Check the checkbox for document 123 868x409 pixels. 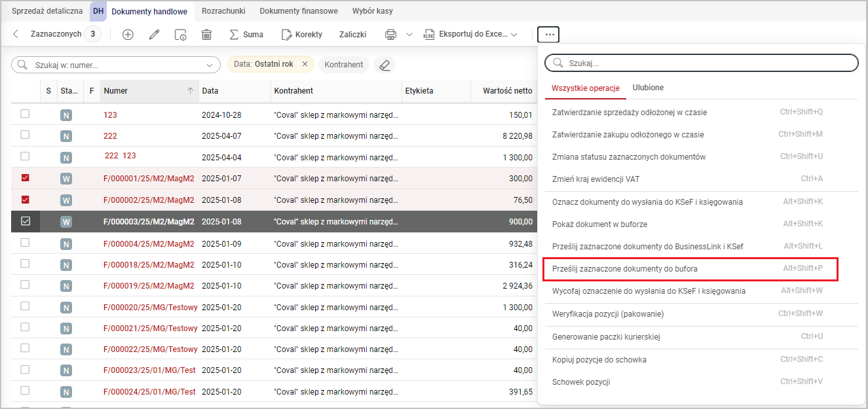[x=25, y=113]
